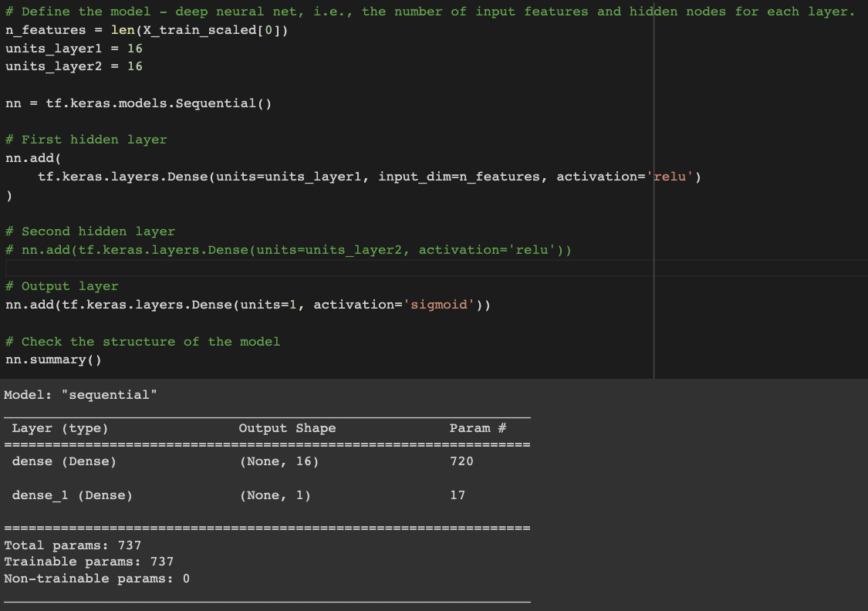The height and width of the screenshot is (611, 868).
Task: Click the nn.add( opening line
Action: coord(33,157)
